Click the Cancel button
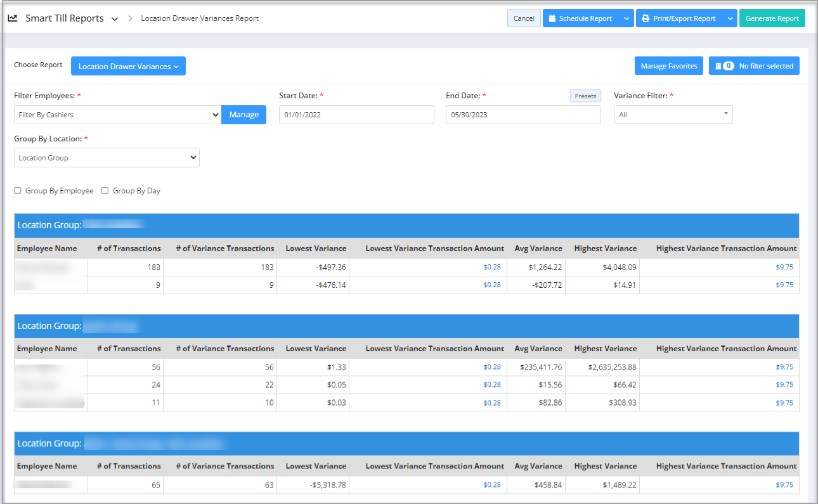818x504 pixels. pos(524,18)
